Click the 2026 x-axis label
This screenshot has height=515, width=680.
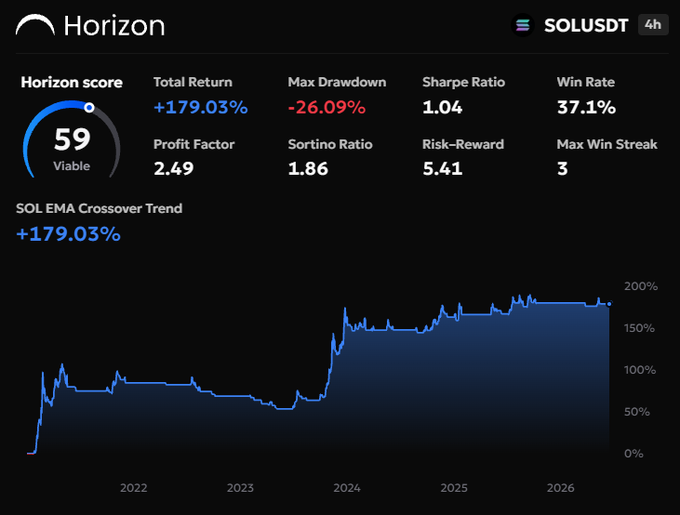(560, 488)
